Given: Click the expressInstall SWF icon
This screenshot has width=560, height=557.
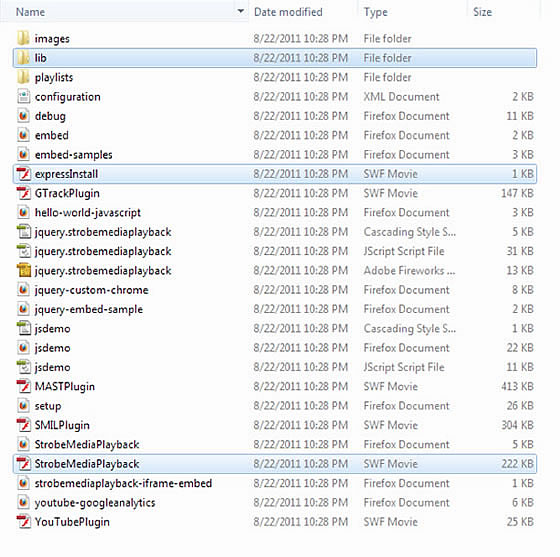Looking at the screenshot, I should (24, 174).
